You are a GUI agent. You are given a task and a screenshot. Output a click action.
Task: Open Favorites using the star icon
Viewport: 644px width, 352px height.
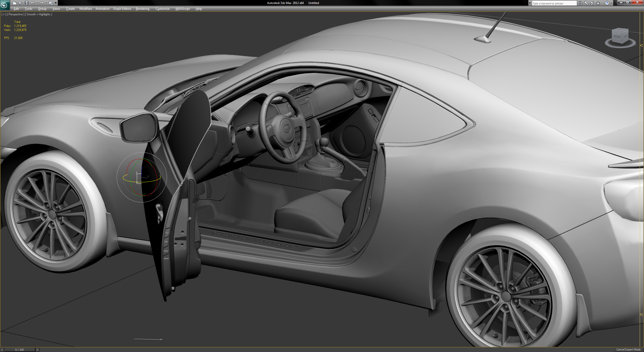(x=598, y=3)
